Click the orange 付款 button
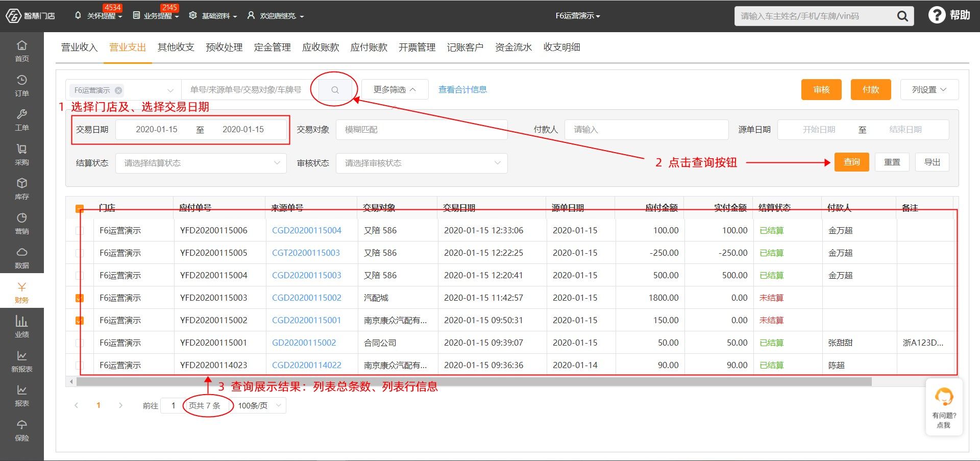 tap(871, 90)
